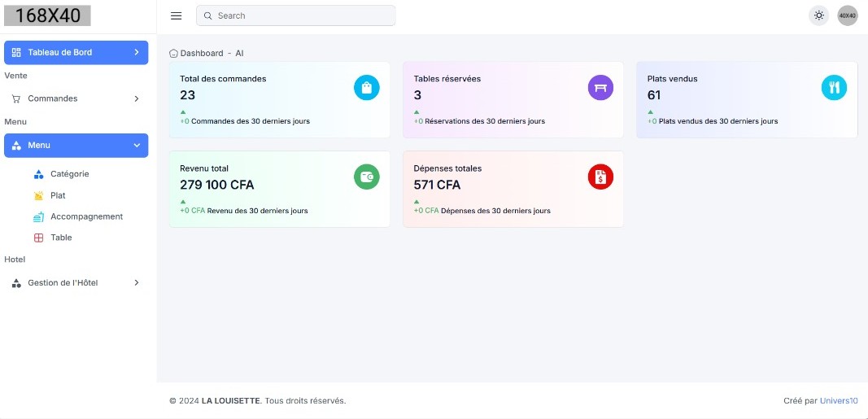Screen dimensions: 868x419
Task: Click the plats vendus value 61
Action: point(654,95)
